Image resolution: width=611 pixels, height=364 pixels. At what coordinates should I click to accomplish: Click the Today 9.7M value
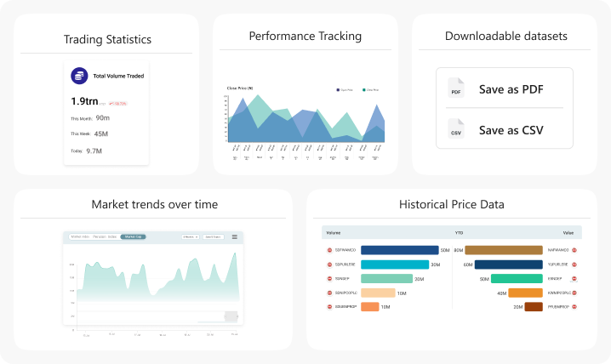(x=94, y=151)
